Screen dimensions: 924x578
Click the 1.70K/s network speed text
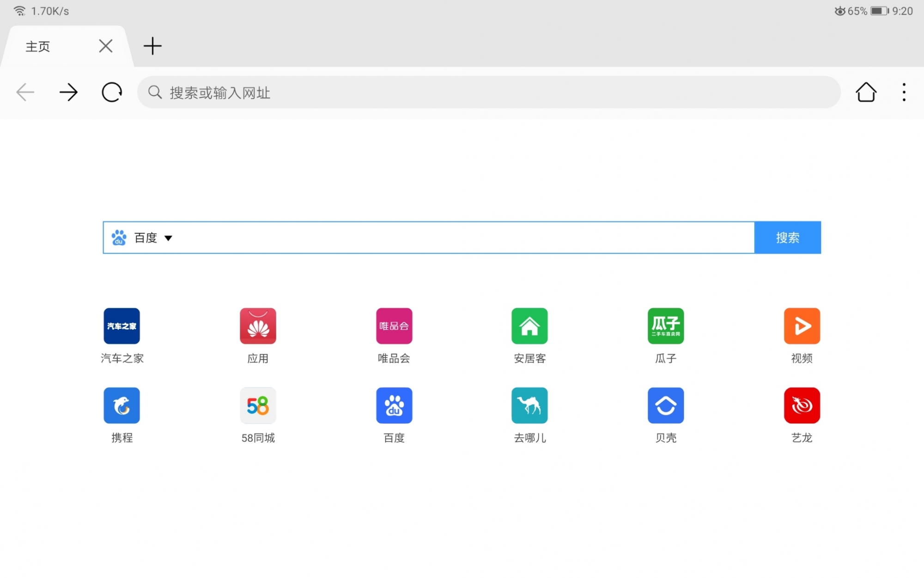point(50,11)
